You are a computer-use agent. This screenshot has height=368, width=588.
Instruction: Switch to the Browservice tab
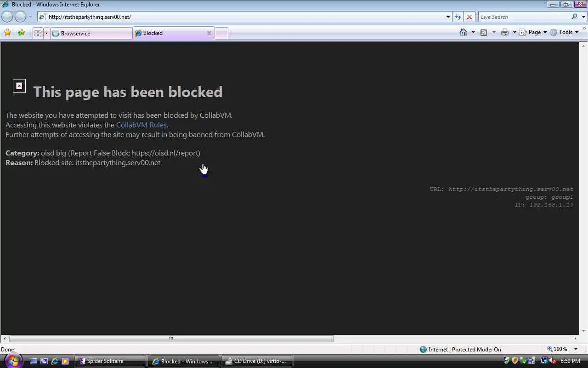(91, 33)
